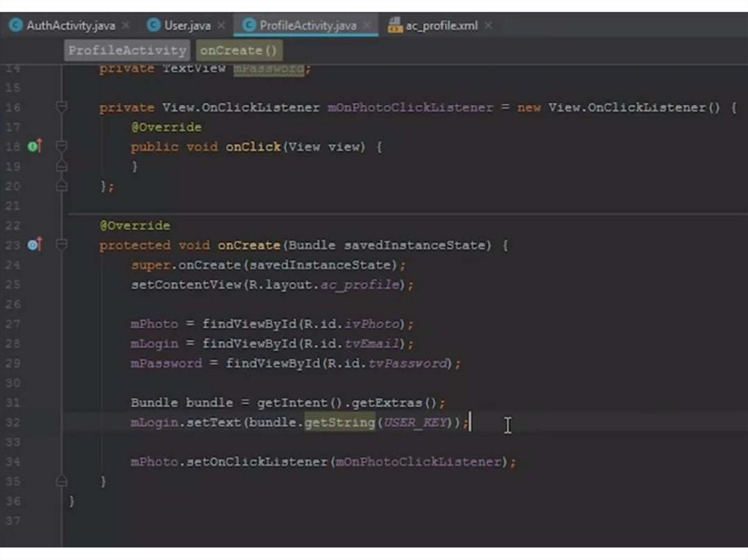Image resolution: width=748 pixels, height=560 pixels.
Task: Click the ProfileActivity breadcrumb
Action: [127, 50]
